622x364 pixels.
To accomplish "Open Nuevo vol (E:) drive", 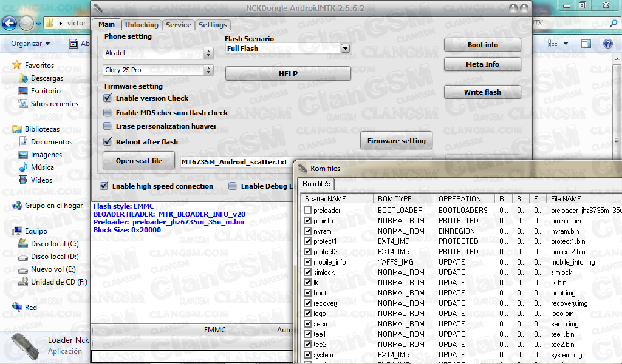I will tap(53, 269).
